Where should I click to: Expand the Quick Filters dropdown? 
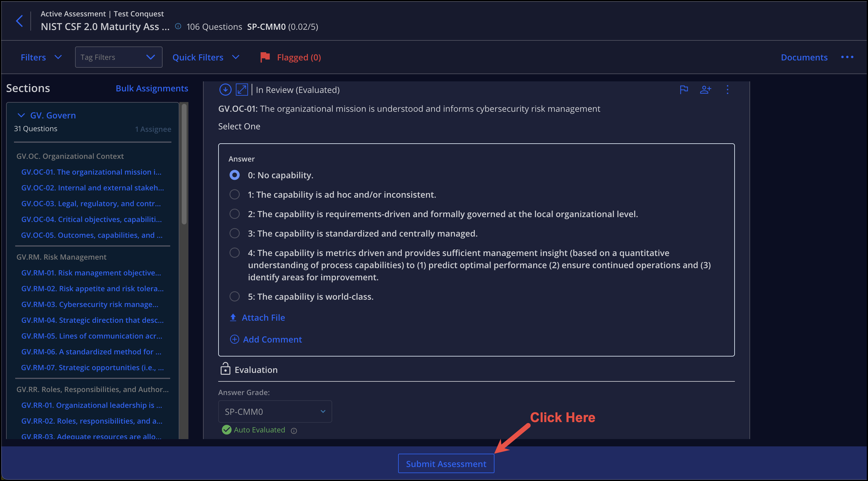(x=206, y=57)
